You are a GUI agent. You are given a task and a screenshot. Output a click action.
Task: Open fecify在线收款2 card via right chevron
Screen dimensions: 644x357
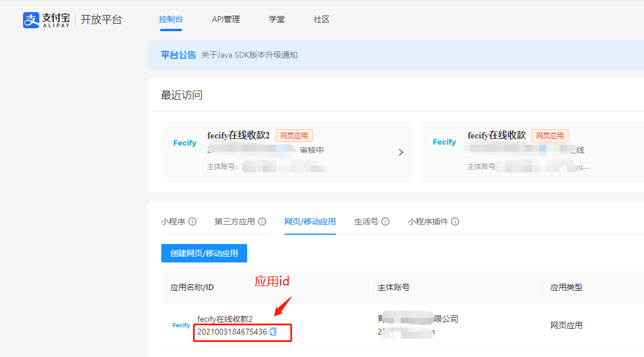pos(401,152)
